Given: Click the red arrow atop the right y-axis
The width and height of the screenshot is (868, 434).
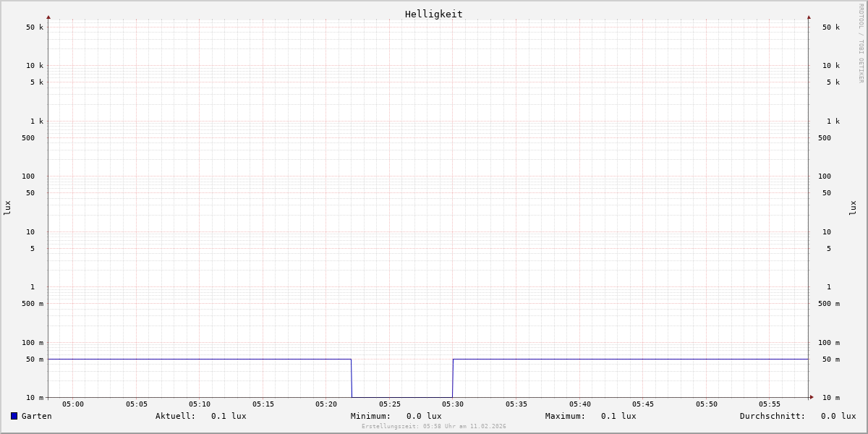Looking at the screenshot, I should point(809,17).
